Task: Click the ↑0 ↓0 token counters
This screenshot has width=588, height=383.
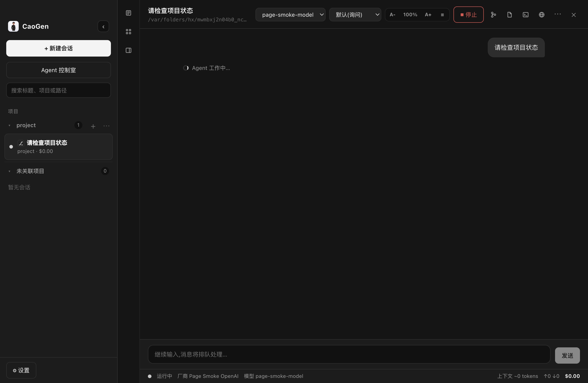Action: point(551,376)
